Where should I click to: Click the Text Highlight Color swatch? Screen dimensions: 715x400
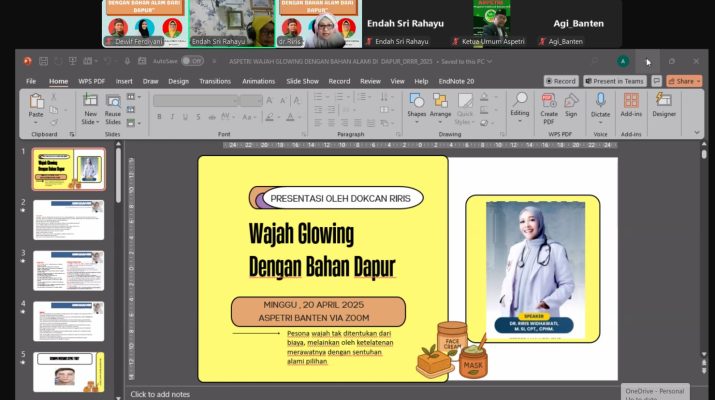[x=269, y=118]
